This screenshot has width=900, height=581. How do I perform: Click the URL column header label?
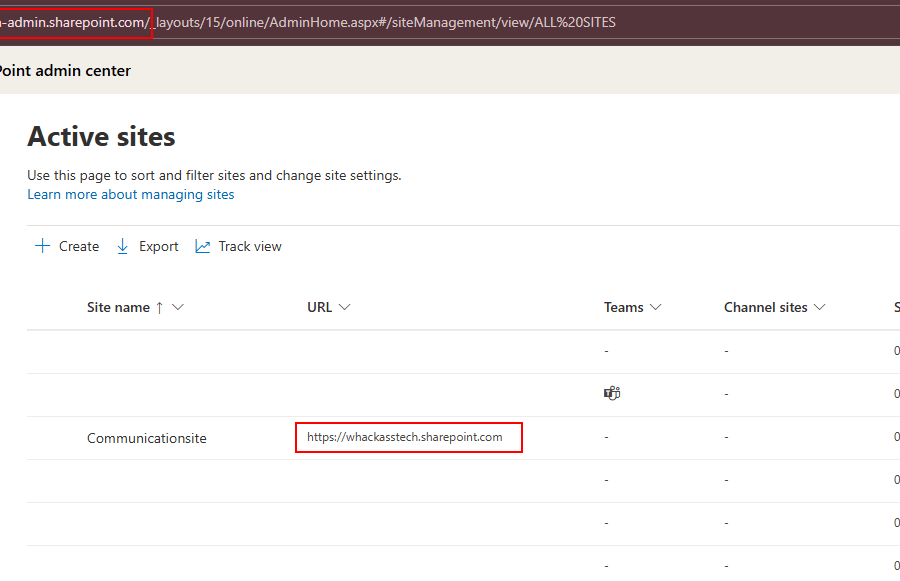pyautogui.click(x=320, y=307)
